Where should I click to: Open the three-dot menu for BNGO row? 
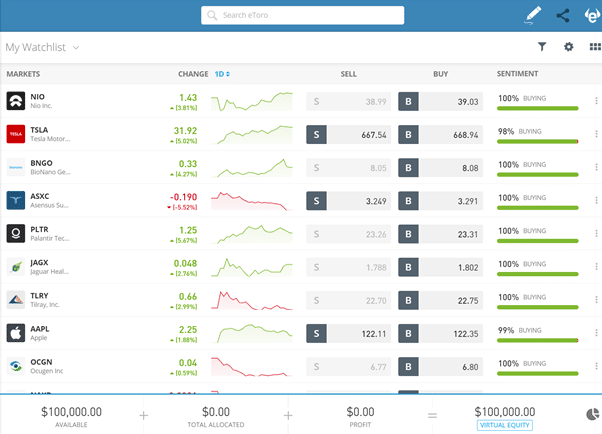pyautogui.click(x=596, y=167)
